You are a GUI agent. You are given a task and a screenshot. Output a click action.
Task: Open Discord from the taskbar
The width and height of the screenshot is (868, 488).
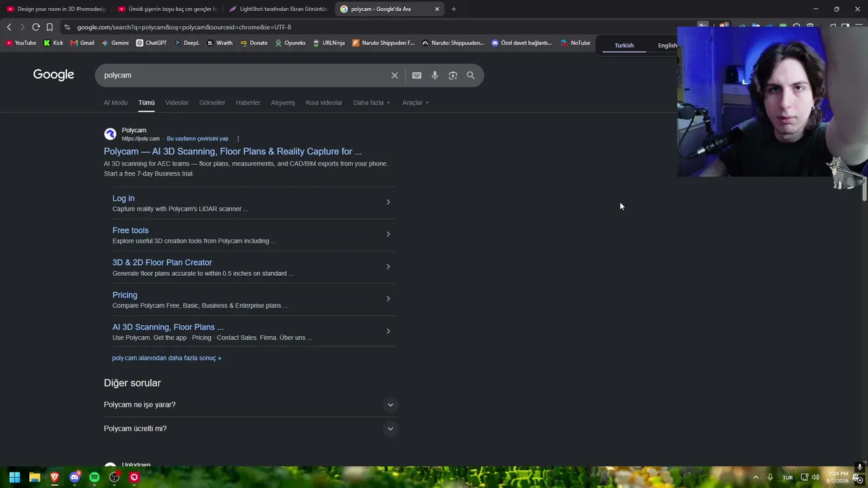pyautogui.click(x=75, y=477)
